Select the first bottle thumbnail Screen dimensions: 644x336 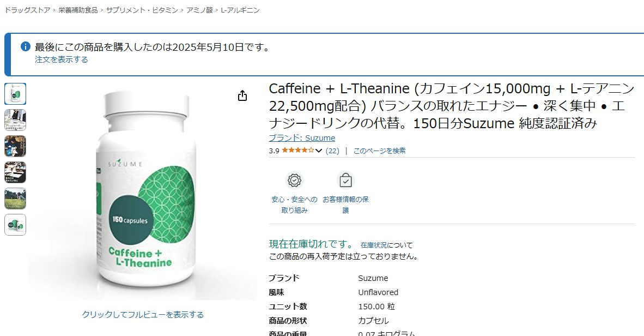15,93
